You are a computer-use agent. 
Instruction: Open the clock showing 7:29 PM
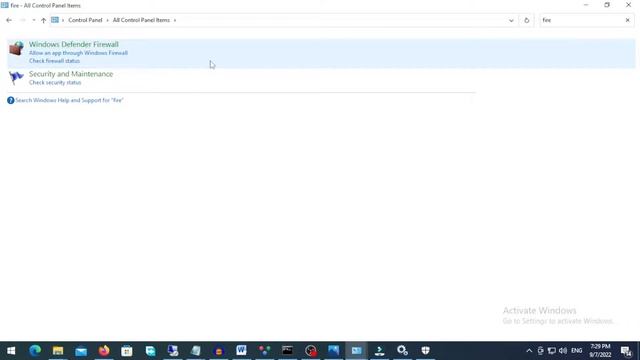coord(600,351)
